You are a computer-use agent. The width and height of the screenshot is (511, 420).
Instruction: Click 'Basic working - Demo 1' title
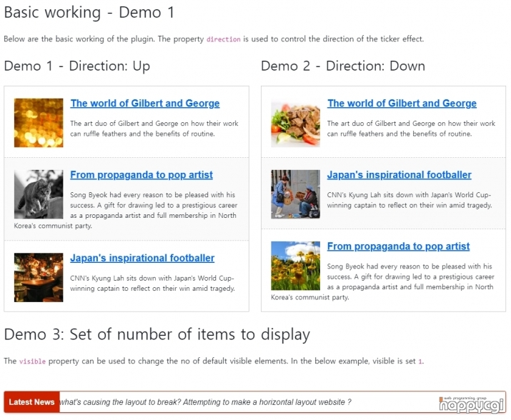[89, 13]
